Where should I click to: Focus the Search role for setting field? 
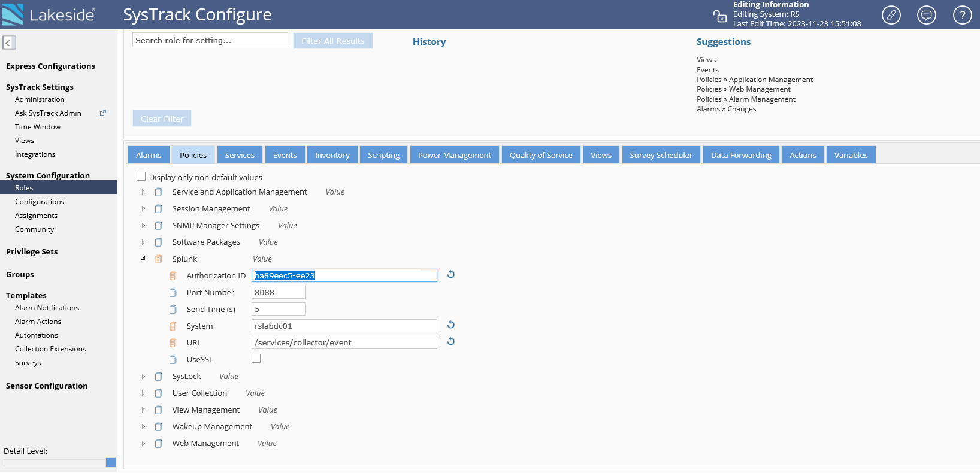tap(210, 40)
